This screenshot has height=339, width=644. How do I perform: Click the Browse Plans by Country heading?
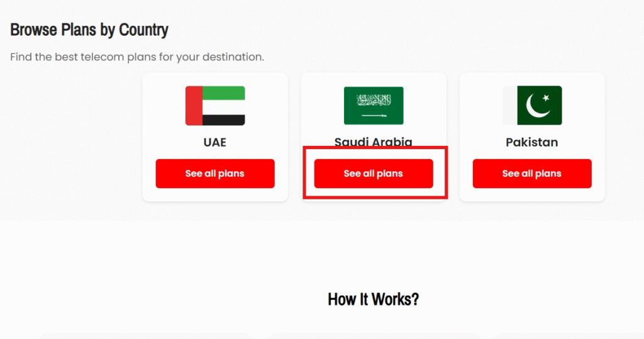click(89, 30)
